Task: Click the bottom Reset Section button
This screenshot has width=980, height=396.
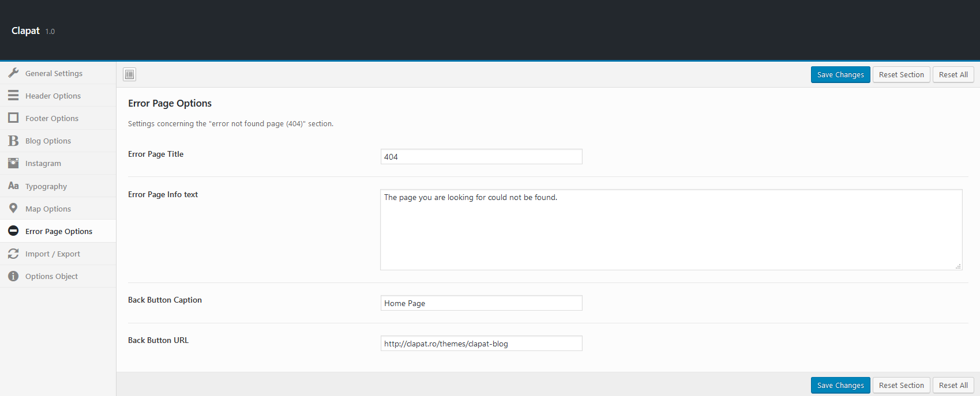Action: (x=902, y=385)
